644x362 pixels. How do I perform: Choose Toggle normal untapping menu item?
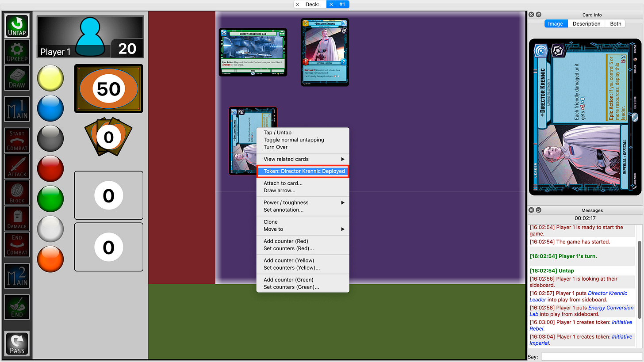pos(303,140)
